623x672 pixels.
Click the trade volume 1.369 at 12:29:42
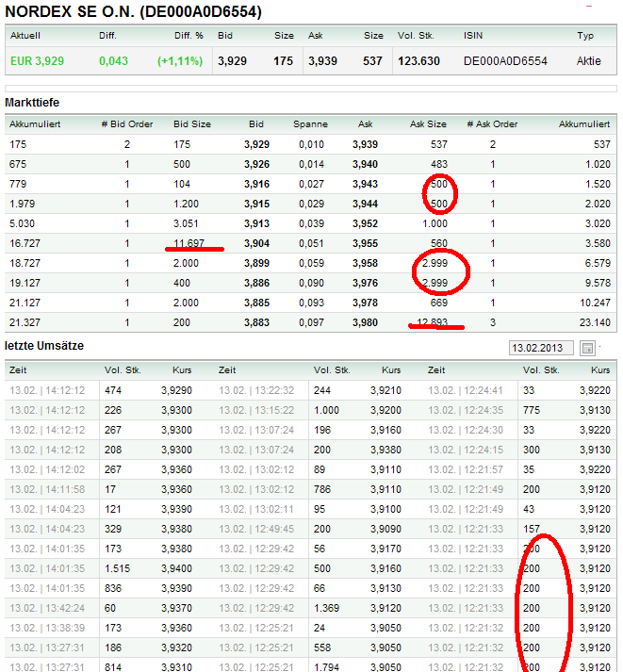point(326,608)
